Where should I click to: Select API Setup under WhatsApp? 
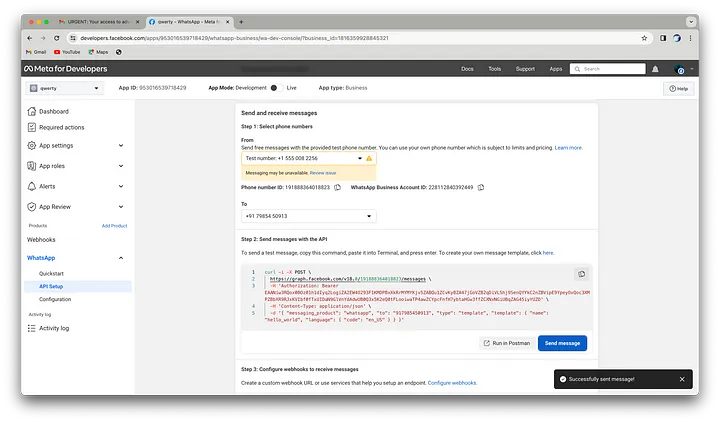[x=51, y=287]
